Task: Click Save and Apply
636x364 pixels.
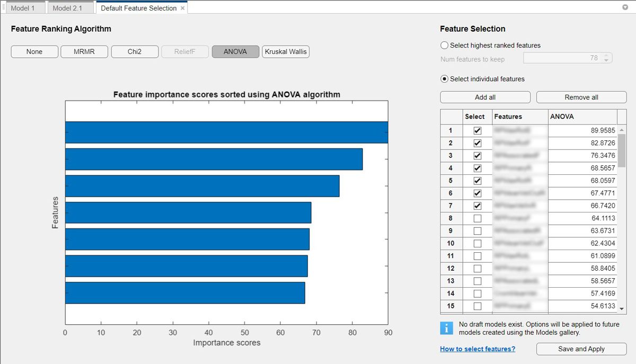Action: (581, 349)
